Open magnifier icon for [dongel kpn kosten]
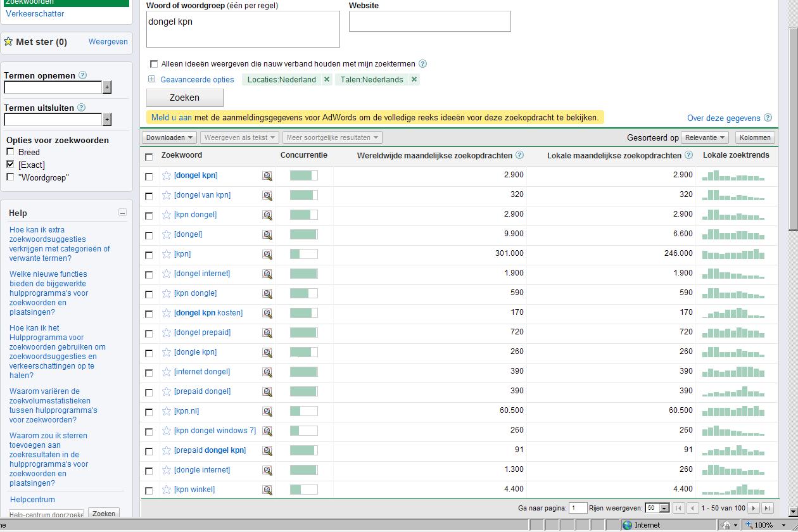 point(267,313)
